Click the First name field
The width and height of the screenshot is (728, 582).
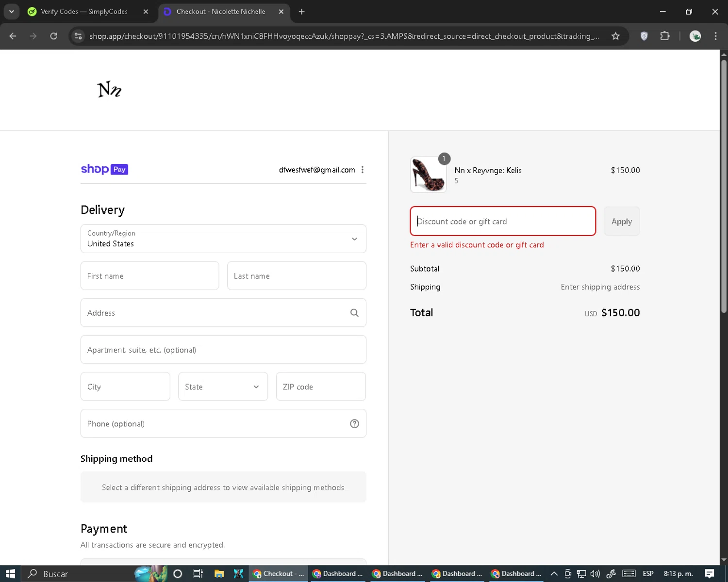click(149, 275)
